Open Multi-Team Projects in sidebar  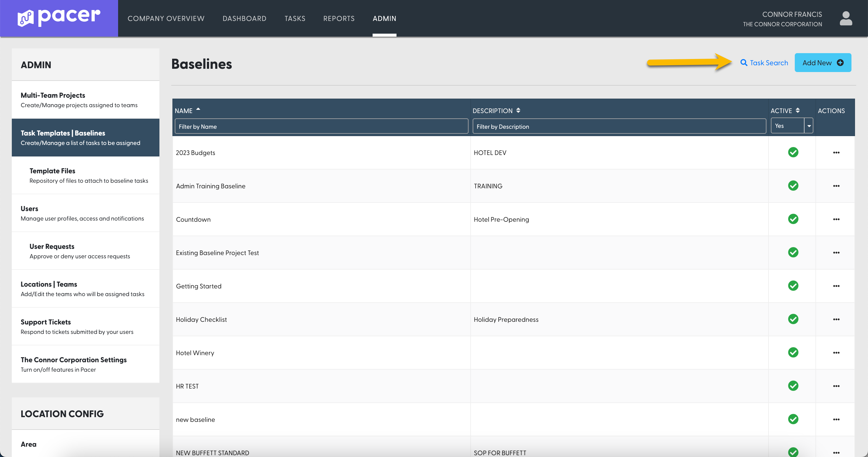coord(86,100)
